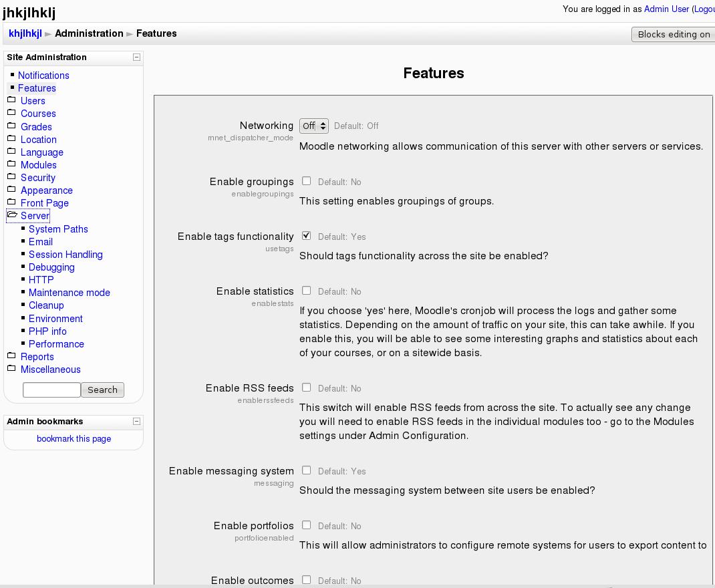Click the Grades folder icon
This screenshot has height=588, width=715.
11,126
